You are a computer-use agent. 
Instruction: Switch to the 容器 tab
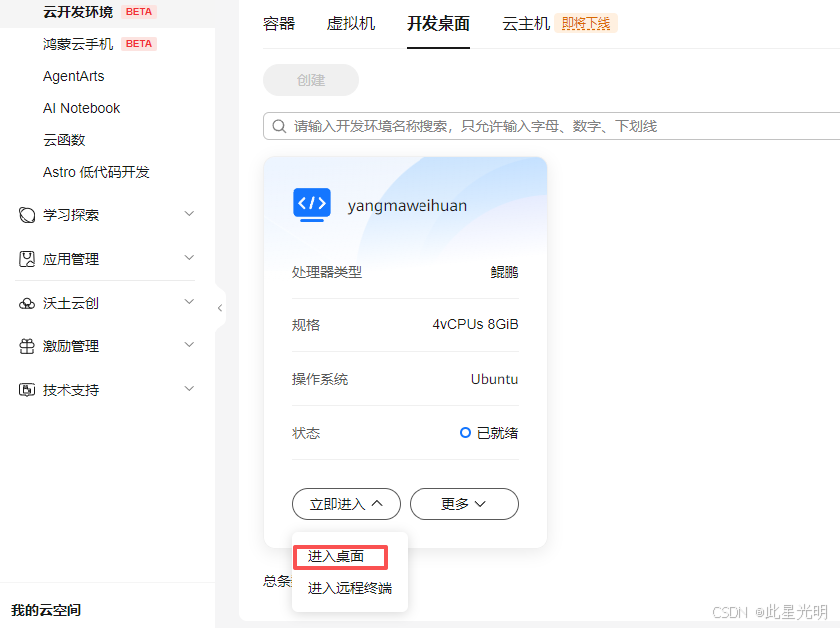pos(279,24)
